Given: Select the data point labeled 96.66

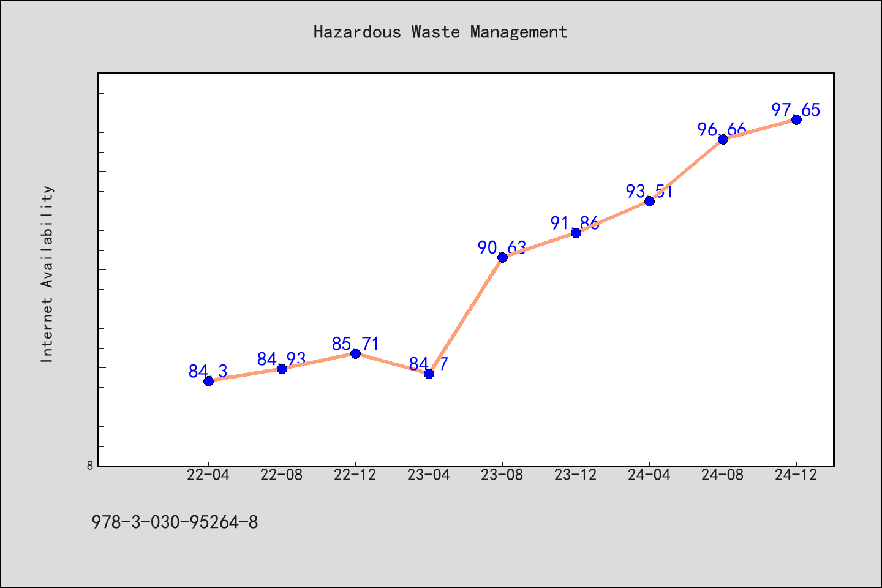Looking at the screenshot, I should click(x=723, y=139).
